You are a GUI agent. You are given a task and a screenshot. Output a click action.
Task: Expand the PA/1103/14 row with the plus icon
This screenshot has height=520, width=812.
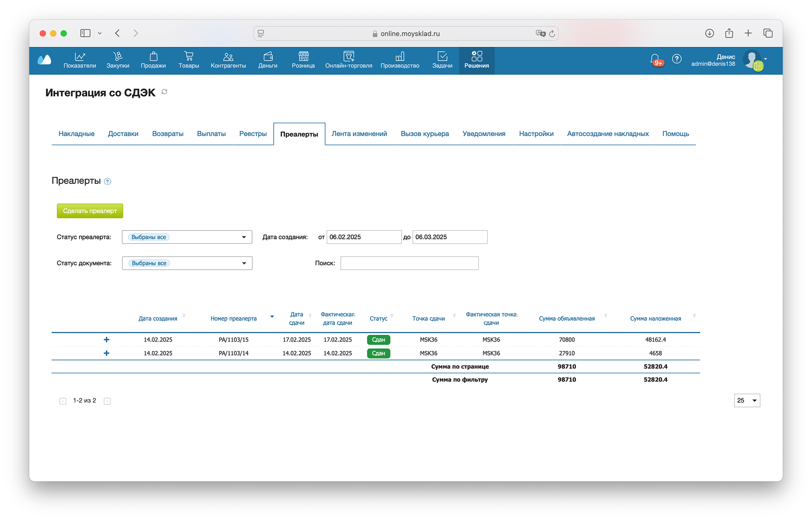click(x=106, y=353)
